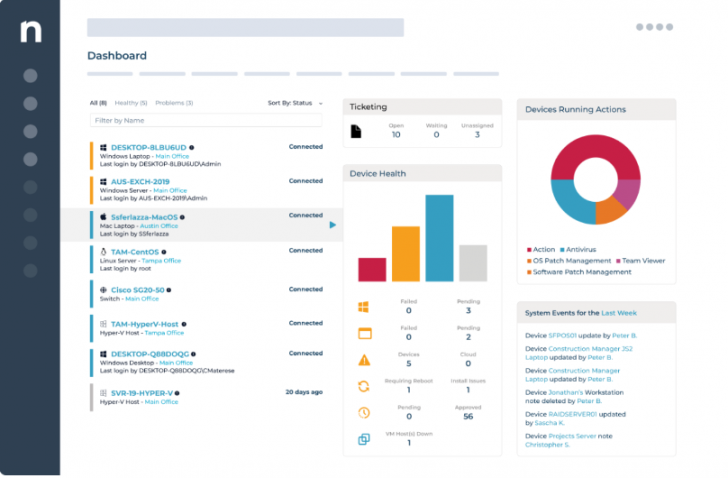Open the Sort By: Status dropdown
The width and height of the screenshot is (728, 478).
295,103
